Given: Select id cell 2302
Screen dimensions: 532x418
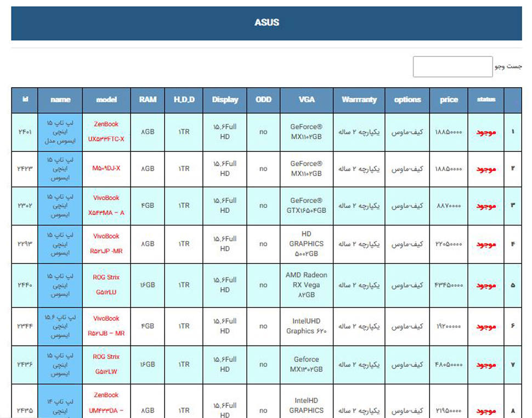Looking at the screenshot, I should coord(25,206).
